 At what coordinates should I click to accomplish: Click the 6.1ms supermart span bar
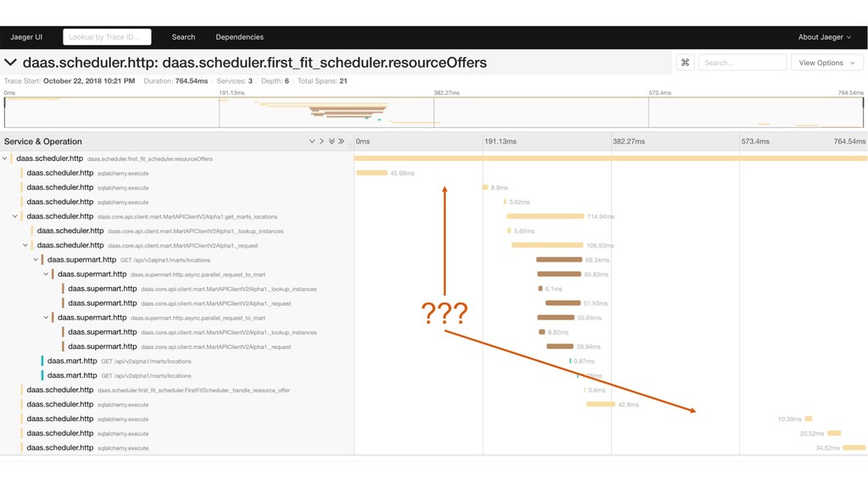click(540, 289)
